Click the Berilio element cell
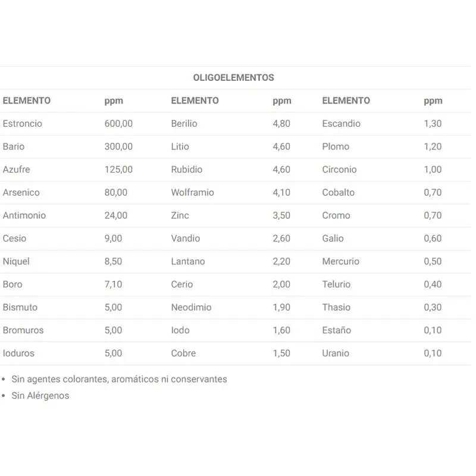This screenshot has height=476, width=476. (x=184, y=124)
